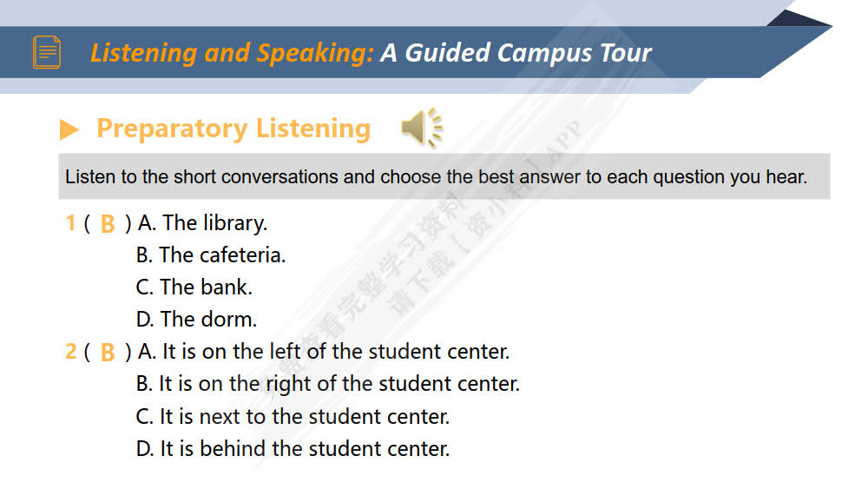868x489 pixels.
Task: Select option A. The library.
Action: 202,223
